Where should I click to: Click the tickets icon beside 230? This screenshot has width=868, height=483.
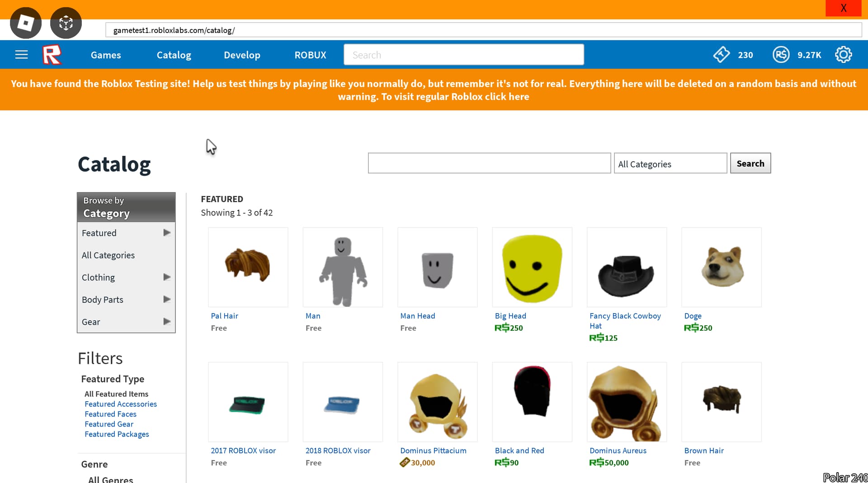tap(722, 55)
